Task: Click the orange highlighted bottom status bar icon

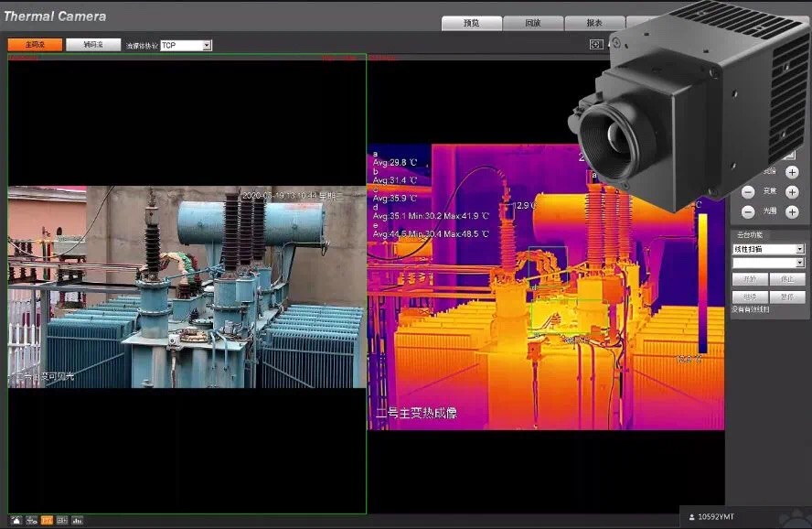Action: tap(47, 520)
